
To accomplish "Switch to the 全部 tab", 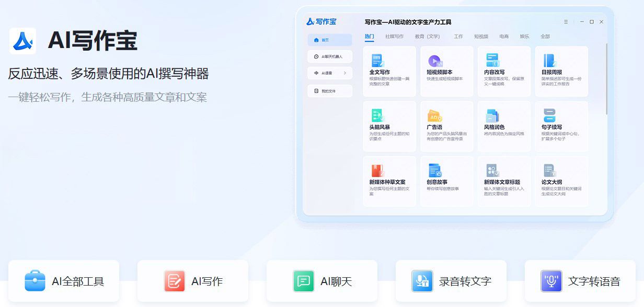I will 545,37.
